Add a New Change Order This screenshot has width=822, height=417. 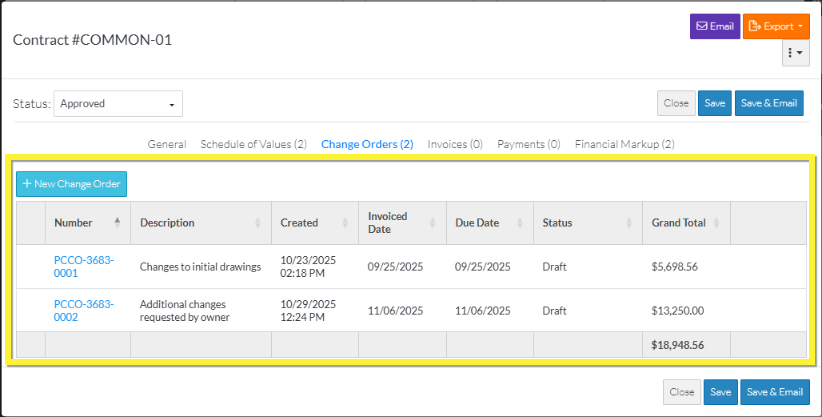[72, 184]
